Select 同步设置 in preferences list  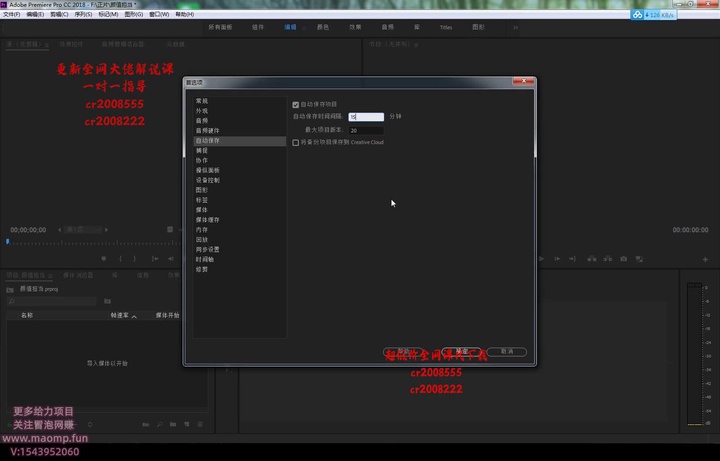tap(208, 250)
